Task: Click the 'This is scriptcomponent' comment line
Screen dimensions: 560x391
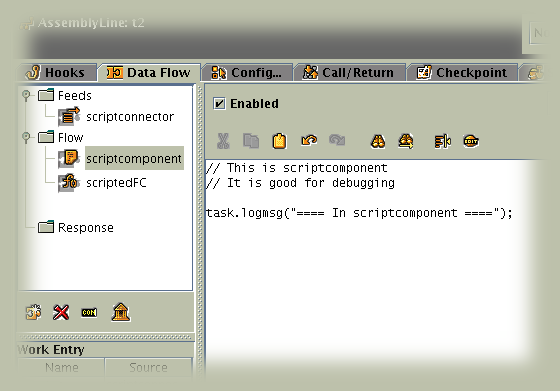Action: [296, 168]
